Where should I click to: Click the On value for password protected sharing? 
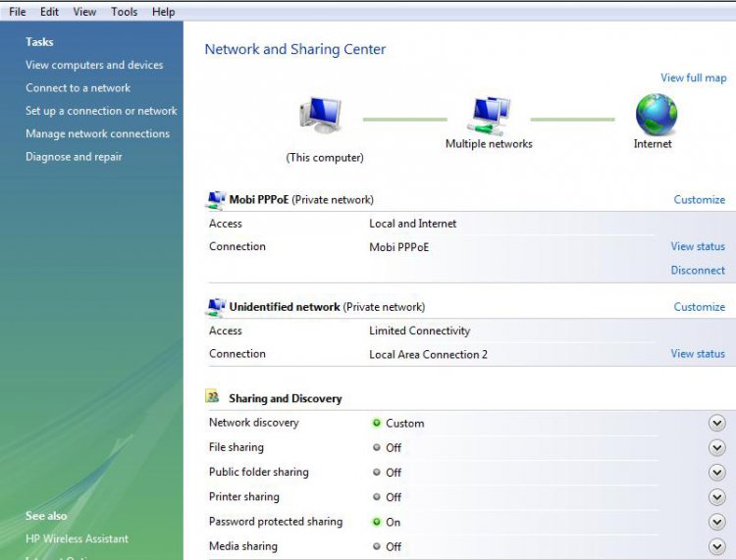pos(393,522)
